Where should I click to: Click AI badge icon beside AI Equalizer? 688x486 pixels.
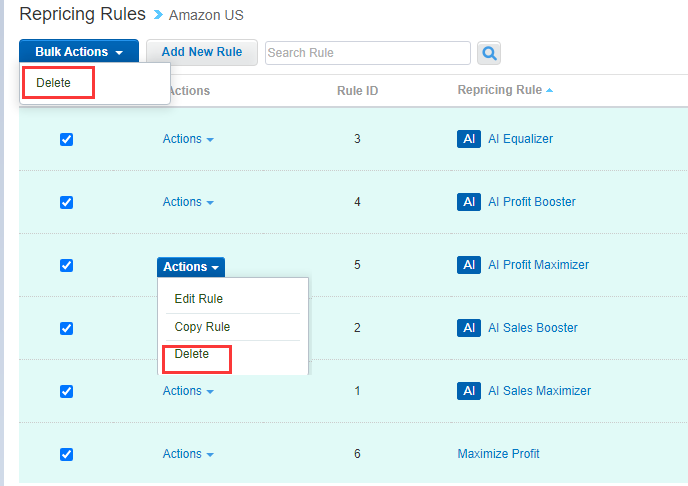(469, 139)
